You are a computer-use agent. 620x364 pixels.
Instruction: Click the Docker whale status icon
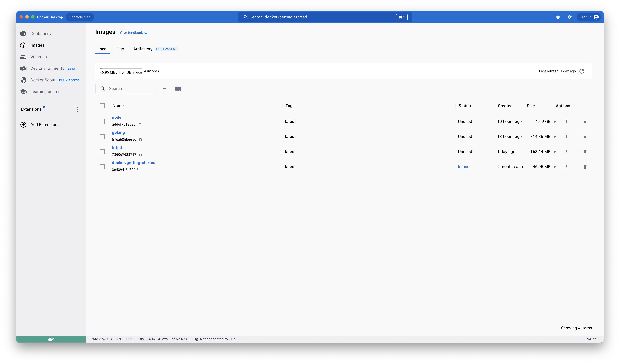51,339
